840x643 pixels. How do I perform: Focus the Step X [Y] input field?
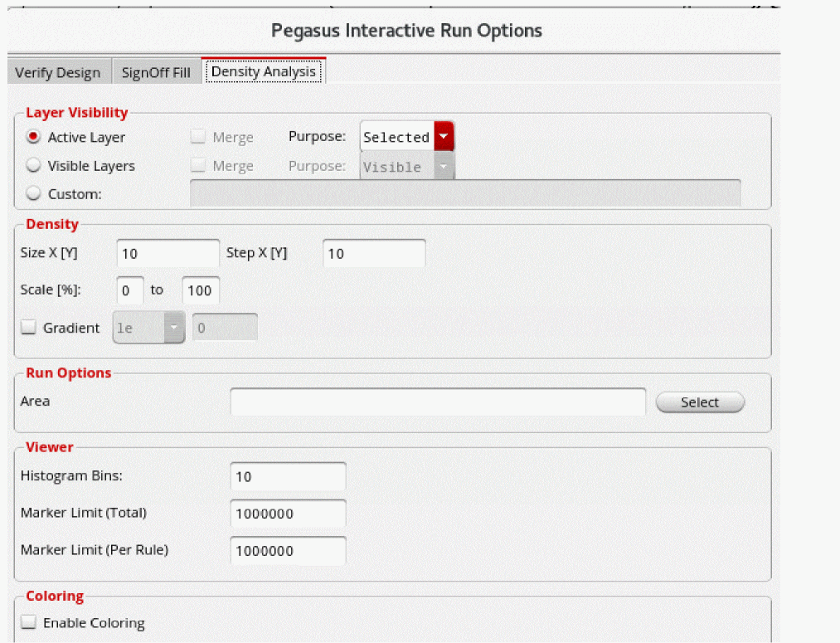(373, 254)
